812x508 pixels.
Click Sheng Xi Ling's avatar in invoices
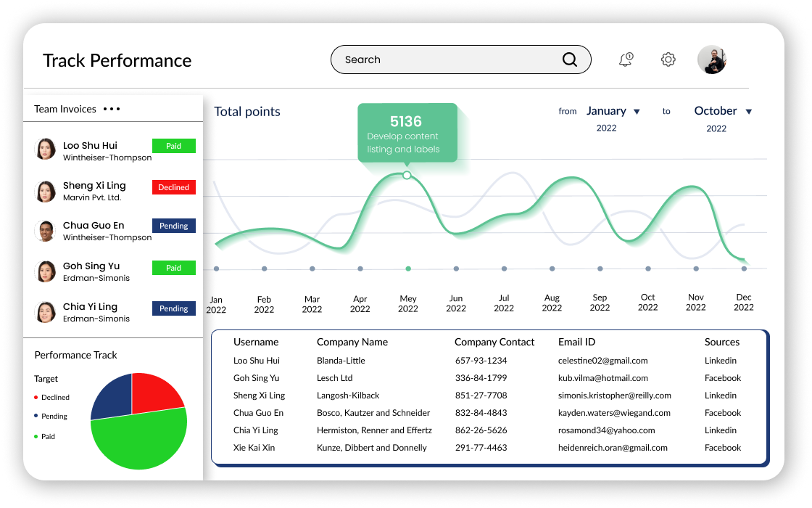pos(45,192)
